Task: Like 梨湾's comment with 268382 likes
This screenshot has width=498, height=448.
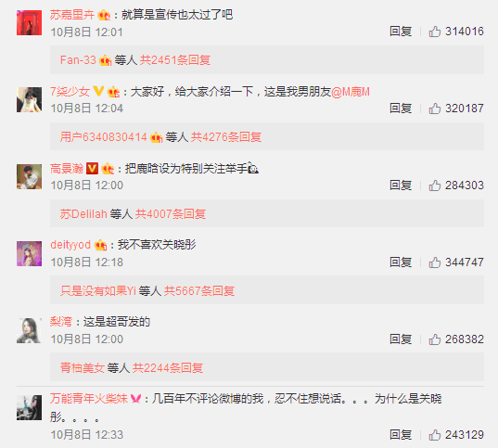Action: click(x=435, y=339)
